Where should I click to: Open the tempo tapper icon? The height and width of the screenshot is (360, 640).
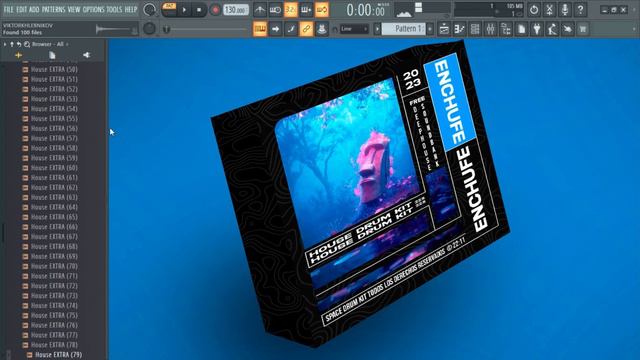tap(553, 29)
